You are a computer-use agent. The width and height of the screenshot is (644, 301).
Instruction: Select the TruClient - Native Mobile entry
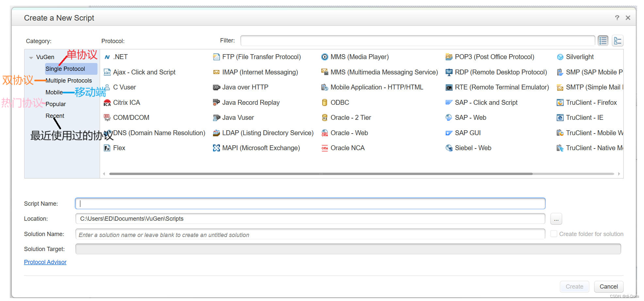pyautogui.click(x=594, y=148)
